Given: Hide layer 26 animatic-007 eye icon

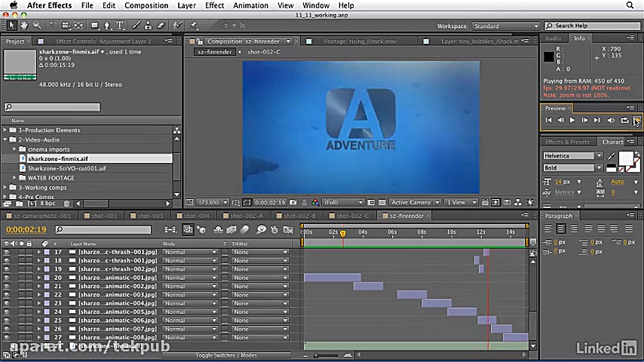Looking at the screenshot, I should click(7, 329).
